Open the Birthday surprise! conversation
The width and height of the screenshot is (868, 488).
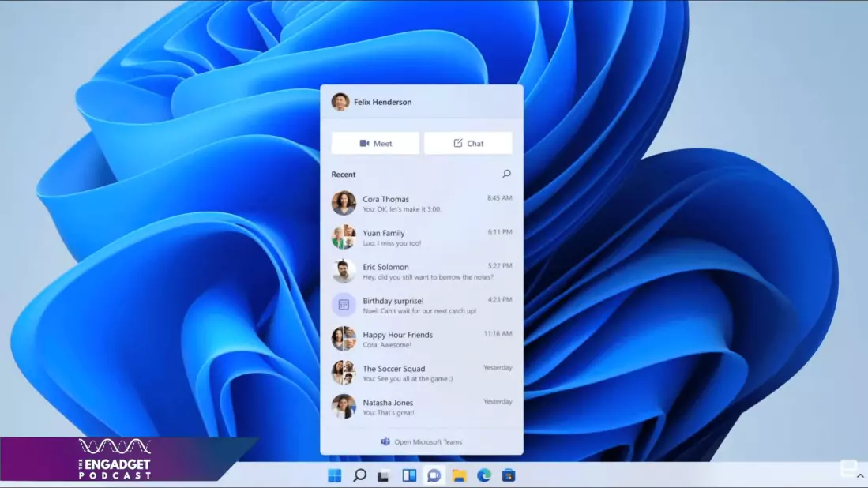(421, 306)
